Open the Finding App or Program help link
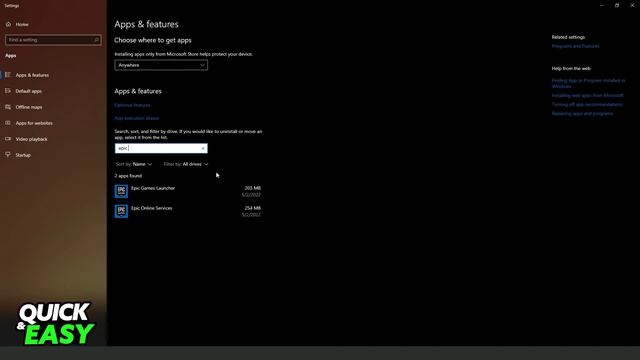 (x=588, y=83)
